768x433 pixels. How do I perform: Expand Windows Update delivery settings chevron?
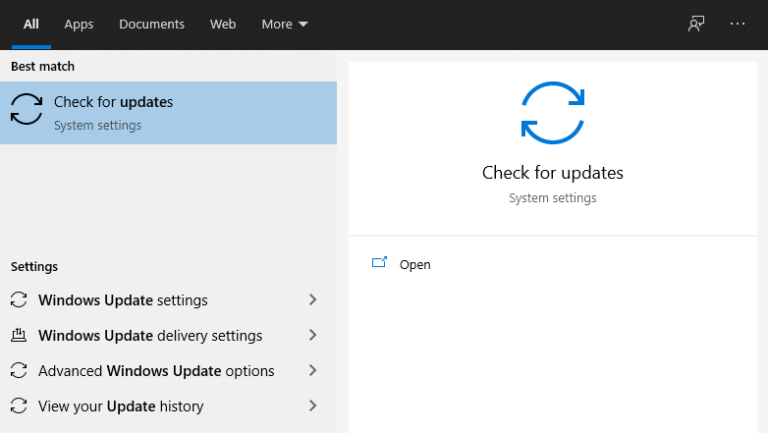coord(313,335)
